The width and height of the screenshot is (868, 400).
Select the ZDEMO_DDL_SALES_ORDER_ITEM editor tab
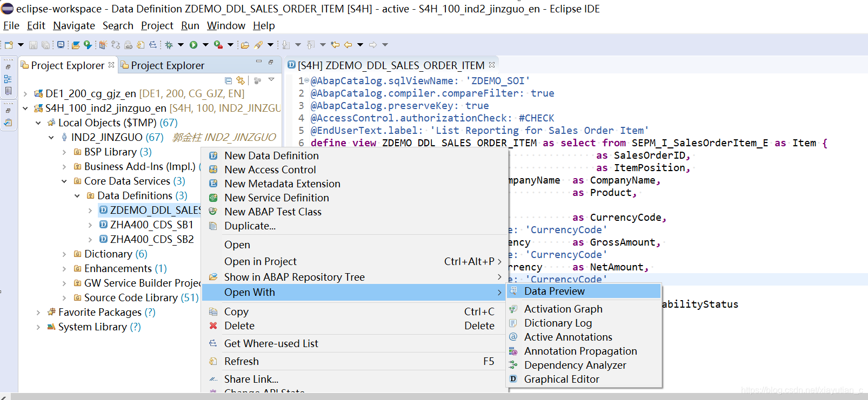[x=391, y=65]
